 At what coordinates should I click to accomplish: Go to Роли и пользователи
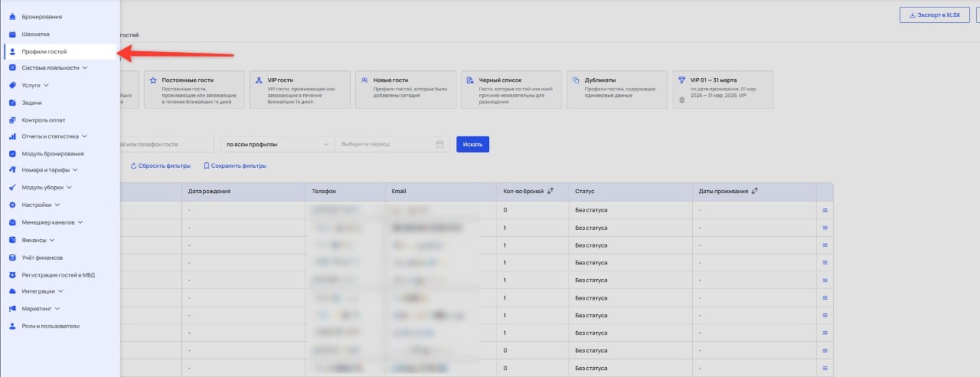(50, 326)
